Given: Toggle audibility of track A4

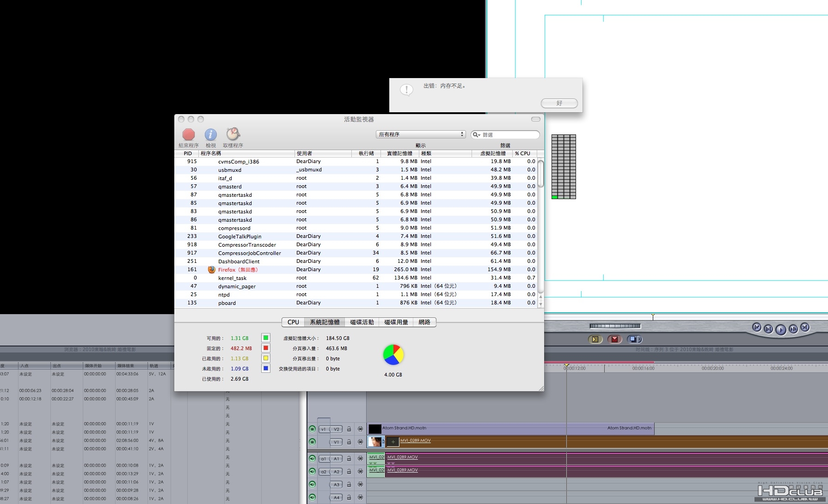Looking at the screenshot, I should [313, 498].
